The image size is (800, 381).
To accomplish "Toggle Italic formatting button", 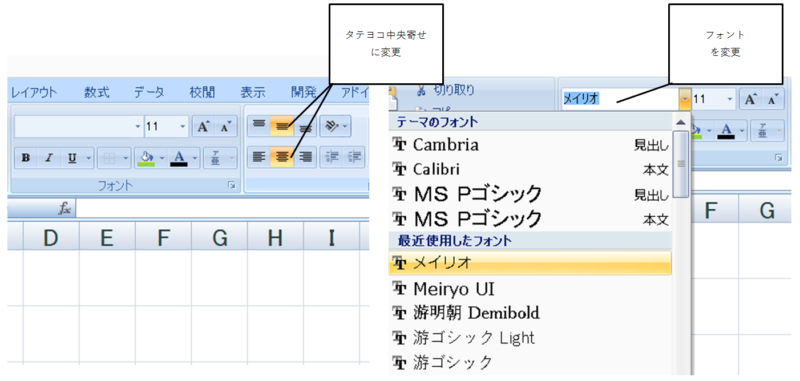I will tap(49, 158).
